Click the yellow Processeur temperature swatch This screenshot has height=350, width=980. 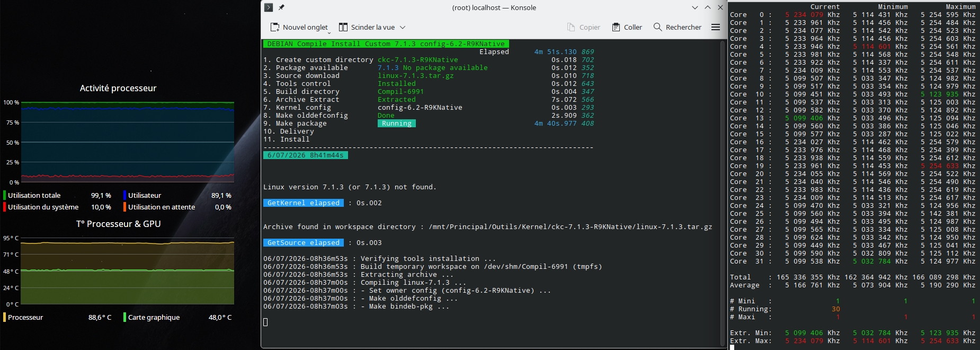tap(4, 317)
